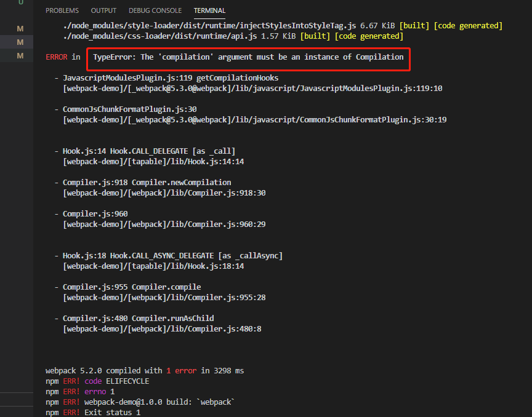Click npm ERR! errno 1 line
Screen dimensions: 532x417
(80, 392)
